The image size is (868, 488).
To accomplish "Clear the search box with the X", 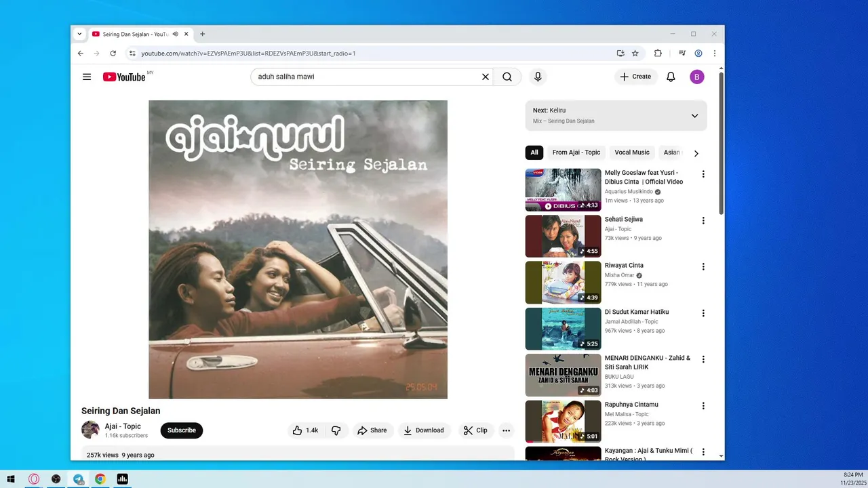I will click(486, 77).
